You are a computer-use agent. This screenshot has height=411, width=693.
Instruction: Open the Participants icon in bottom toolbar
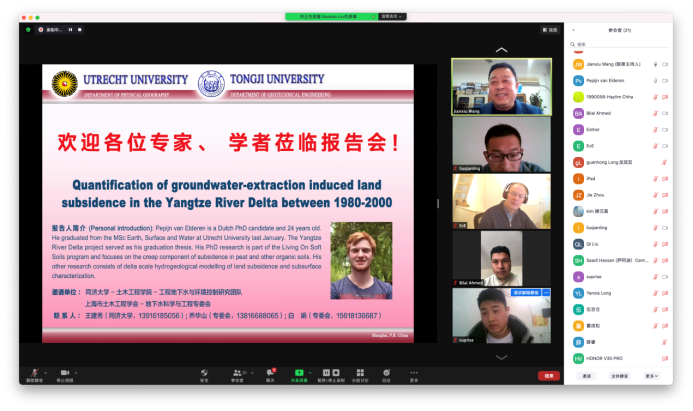click(237, 373)
